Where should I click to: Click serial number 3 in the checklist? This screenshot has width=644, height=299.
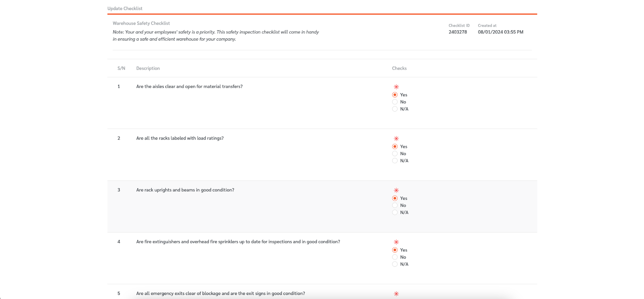119,190
